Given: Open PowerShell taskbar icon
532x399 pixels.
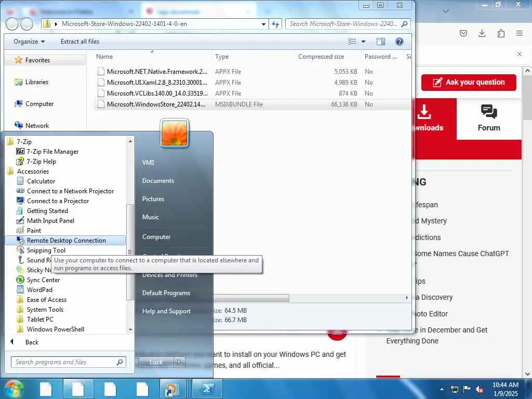Looking at the screenshot, I should [x=207, y=389].
